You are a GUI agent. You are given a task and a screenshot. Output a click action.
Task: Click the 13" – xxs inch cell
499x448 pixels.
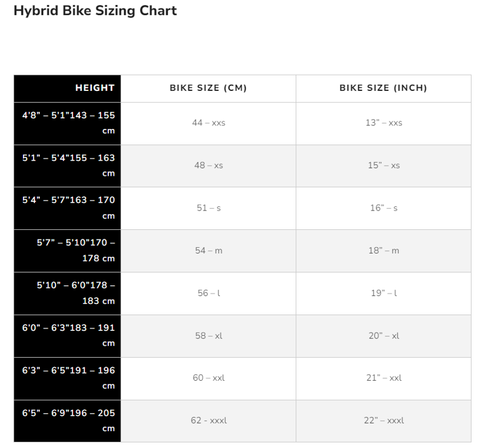(x=384, y=123)
